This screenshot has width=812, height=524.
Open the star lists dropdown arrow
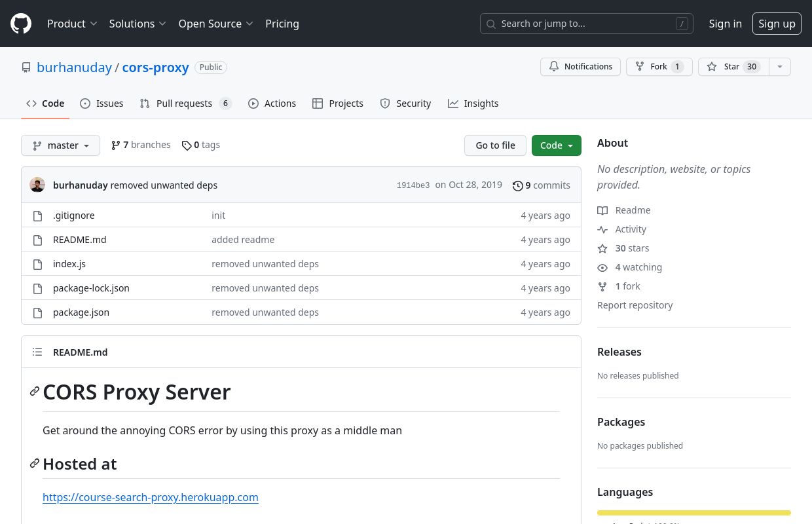pos(779,67)
